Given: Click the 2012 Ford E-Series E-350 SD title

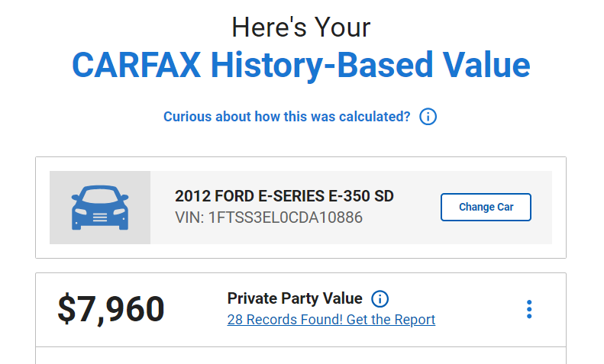Looking at the screenshot, I should coord(284,196).
